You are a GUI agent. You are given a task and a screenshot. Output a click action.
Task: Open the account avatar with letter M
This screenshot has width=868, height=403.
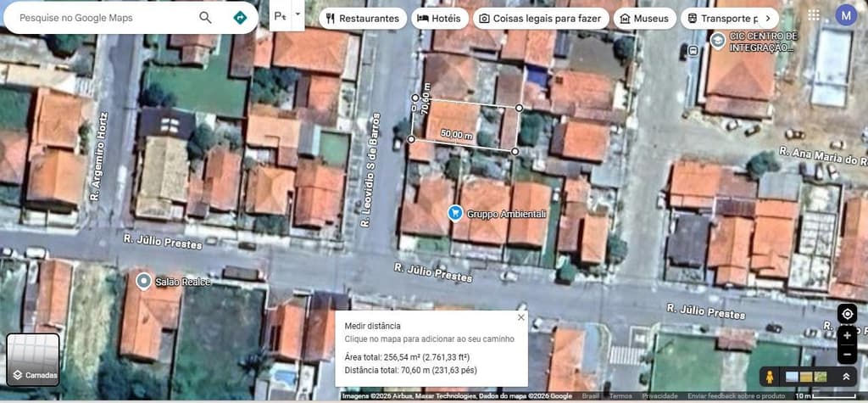point(846,15)
